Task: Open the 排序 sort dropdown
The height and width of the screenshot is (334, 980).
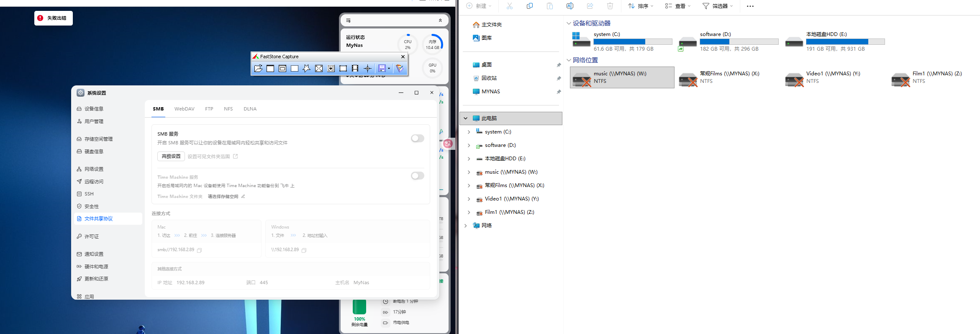Action: coord(641,6)
